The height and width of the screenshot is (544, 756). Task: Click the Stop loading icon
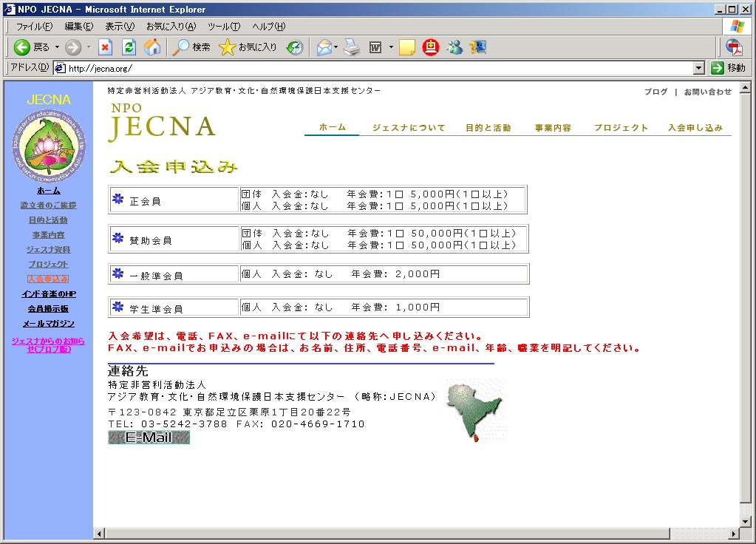pos(105,47)
